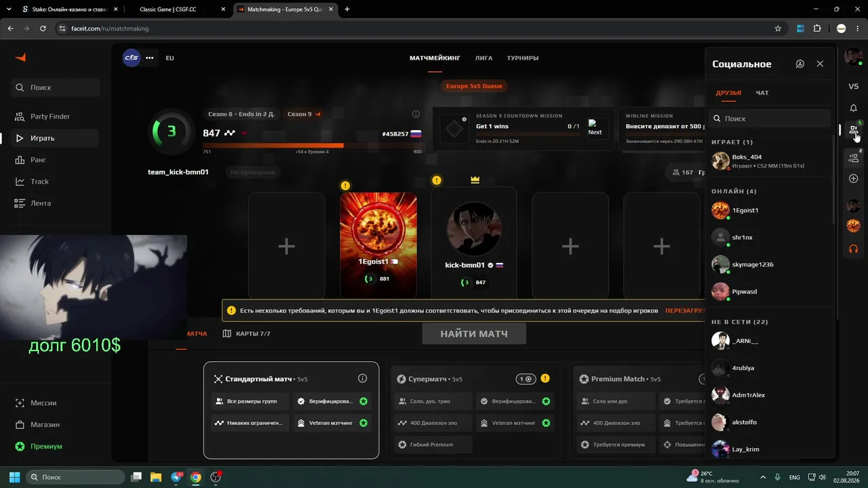Click the Elo graph icon beside 847
Image resolution: width=868 pixels, height=488 pixels.
[230, 134]
